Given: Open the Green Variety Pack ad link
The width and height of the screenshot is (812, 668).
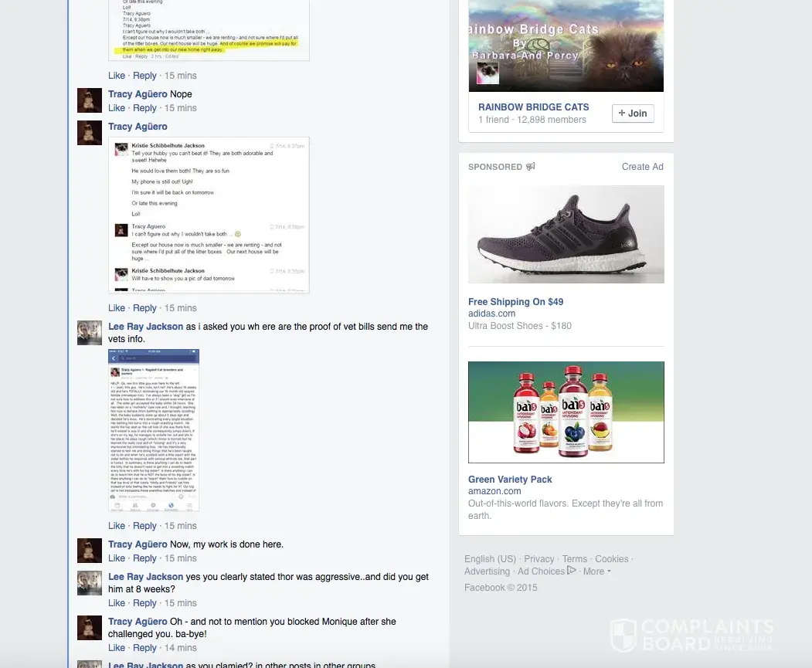Looking at the screenshot, I should click(510, 479).
